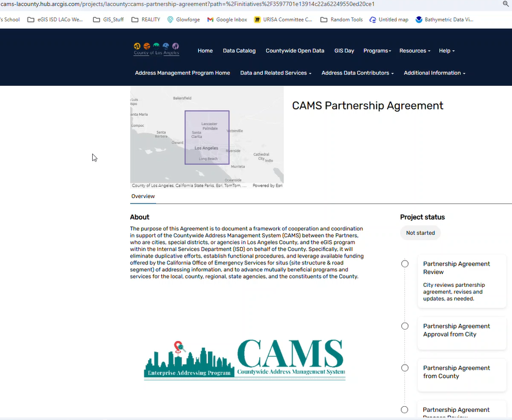Select the Partnership Agreement Approval from City circle
Viewport: 512px width, 420px height.
(405, 326)
